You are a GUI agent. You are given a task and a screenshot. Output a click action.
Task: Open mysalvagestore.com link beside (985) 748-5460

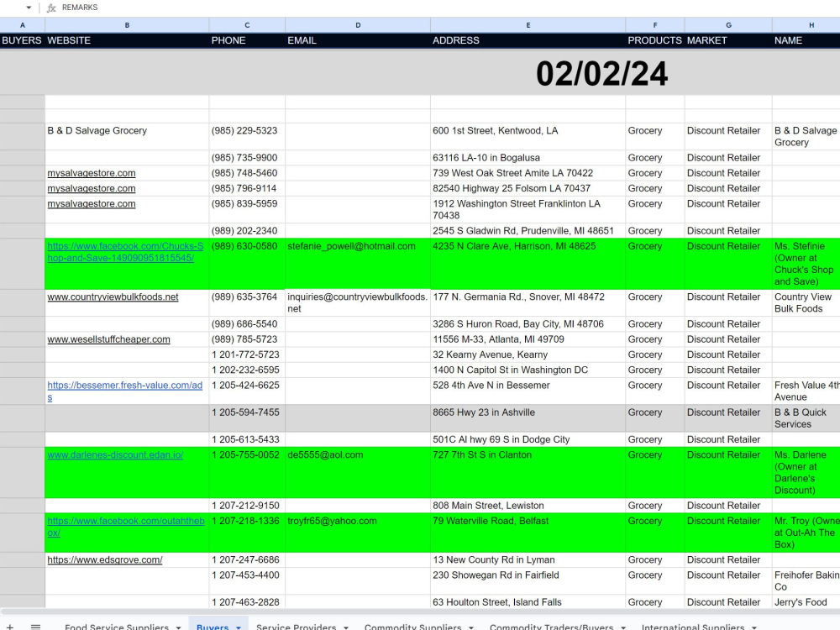pos(92,173)
